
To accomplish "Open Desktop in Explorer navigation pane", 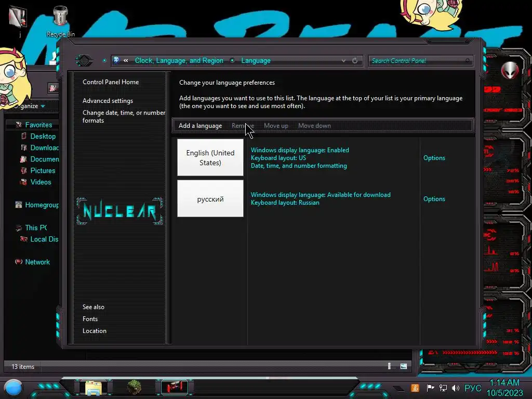I will [43, 137].
